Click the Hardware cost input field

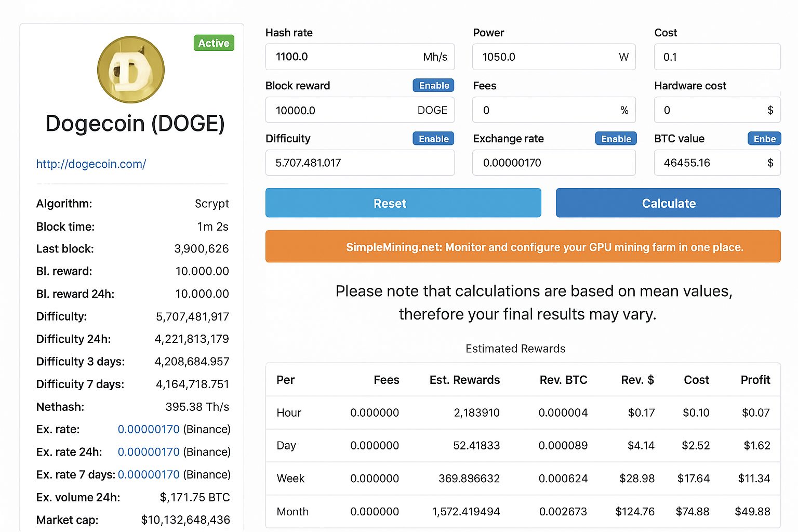[x=717, y=110]
